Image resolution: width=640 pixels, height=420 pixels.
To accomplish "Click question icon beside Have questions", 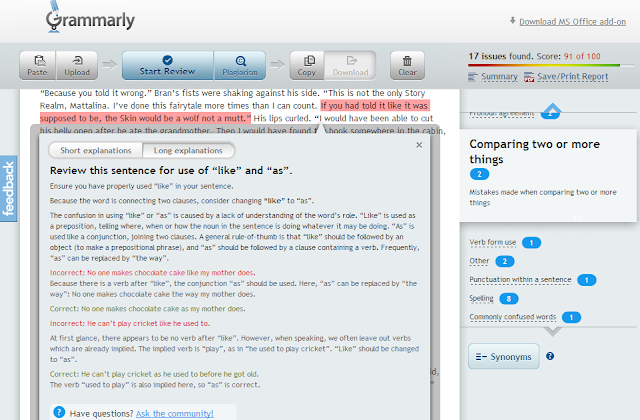I will coord(59,412).
